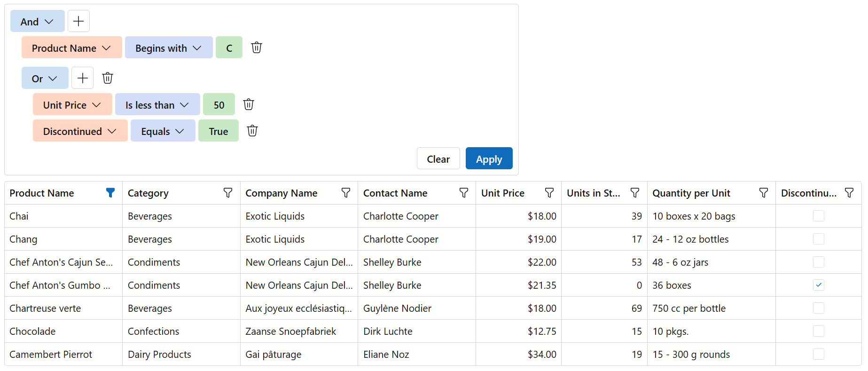Open the Or group operator dropdown

[45, 78]
